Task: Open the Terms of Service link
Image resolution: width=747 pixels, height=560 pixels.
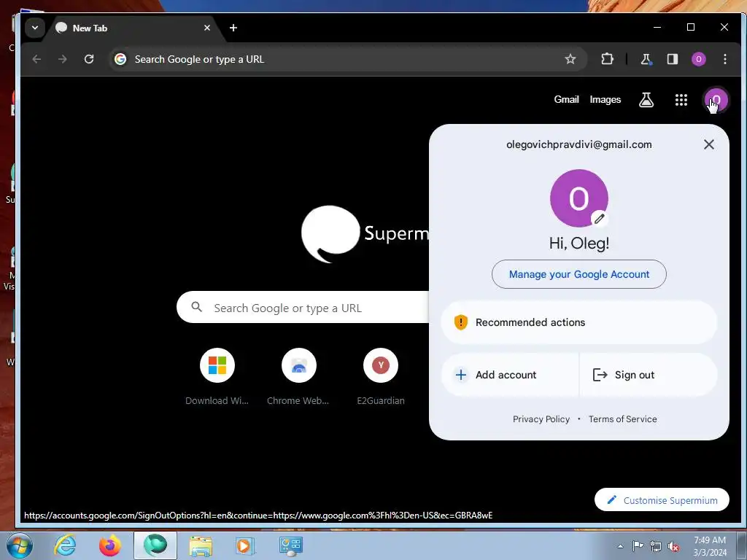Action: point(623,419)
